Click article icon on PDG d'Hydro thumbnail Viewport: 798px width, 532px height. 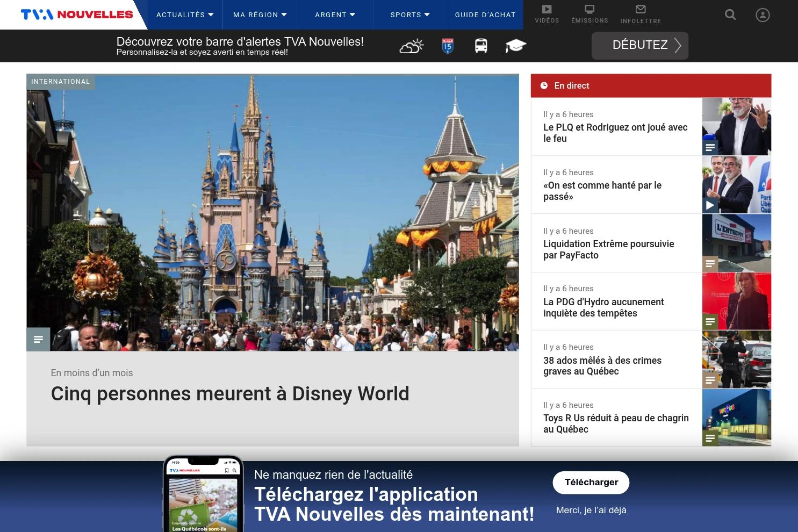[x=710, y=321]
